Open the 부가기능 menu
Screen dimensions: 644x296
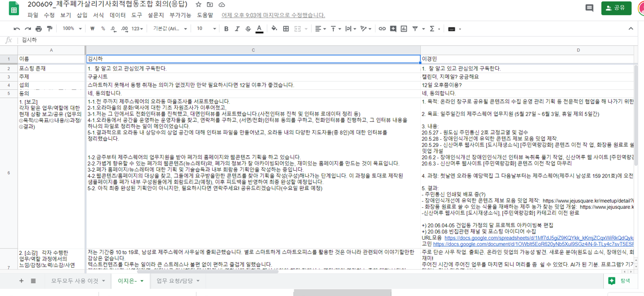coord(180,15)
